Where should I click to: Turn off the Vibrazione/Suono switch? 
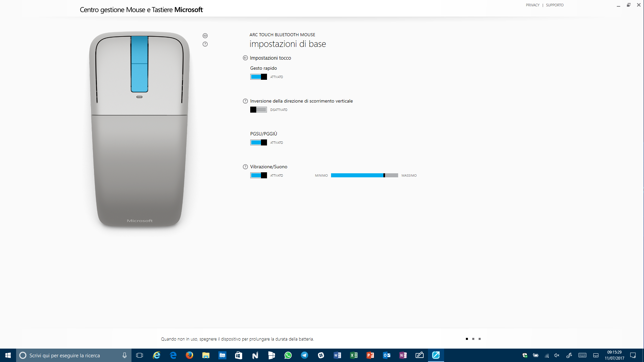click(x=258, y=175)
